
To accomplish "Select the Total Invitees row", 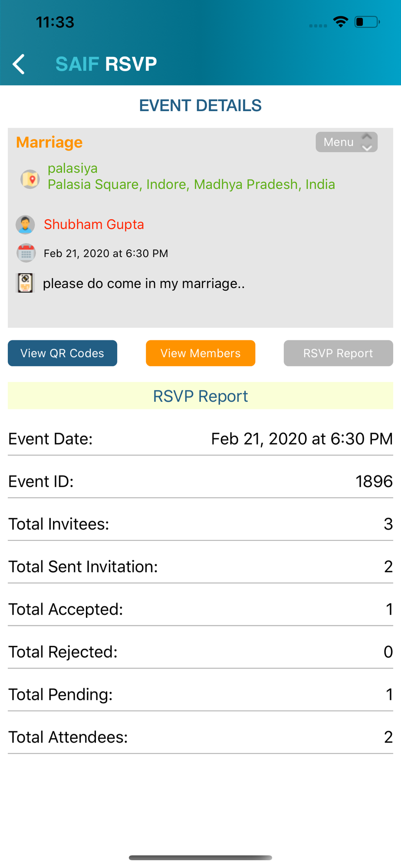I will [x=200, y=524].
